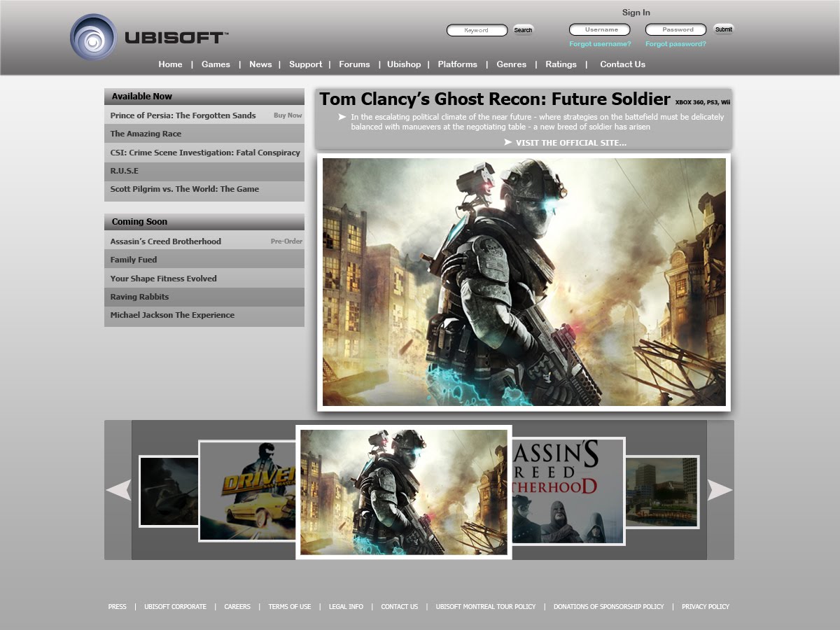This screenshot has width=840, height=630.
Task: Click the Username input field
Action: click(x=600, y=29)
